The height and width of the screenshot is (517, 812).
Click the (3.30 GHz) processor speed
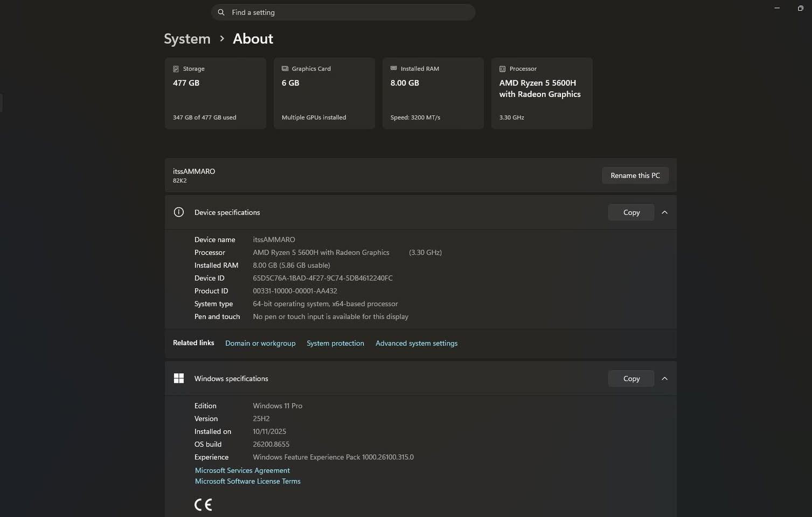pos(425,253)
